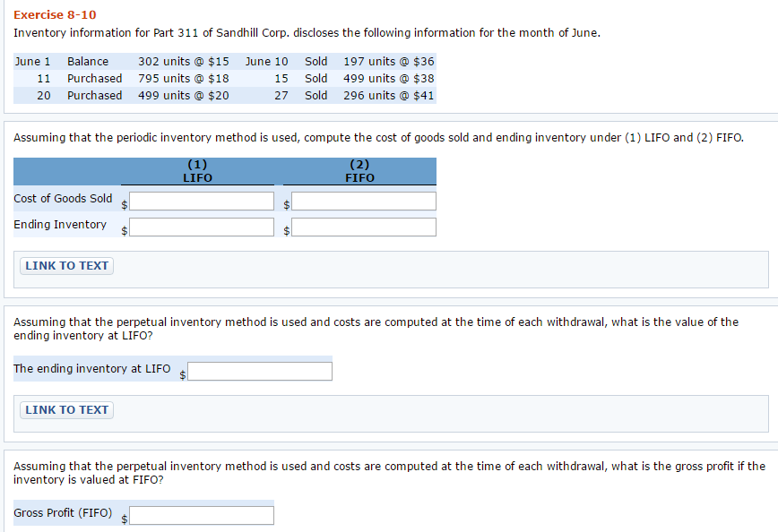Select the text '197 units @ $36'
The width and height of the screenshot is (778, 532).
[389, 62]
